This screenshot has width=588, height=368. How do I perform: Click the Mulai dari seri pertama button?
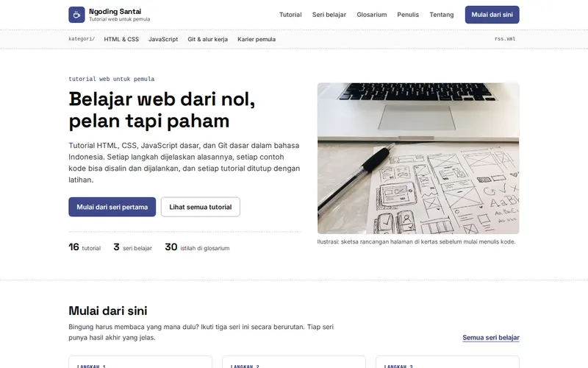point(112,207)
